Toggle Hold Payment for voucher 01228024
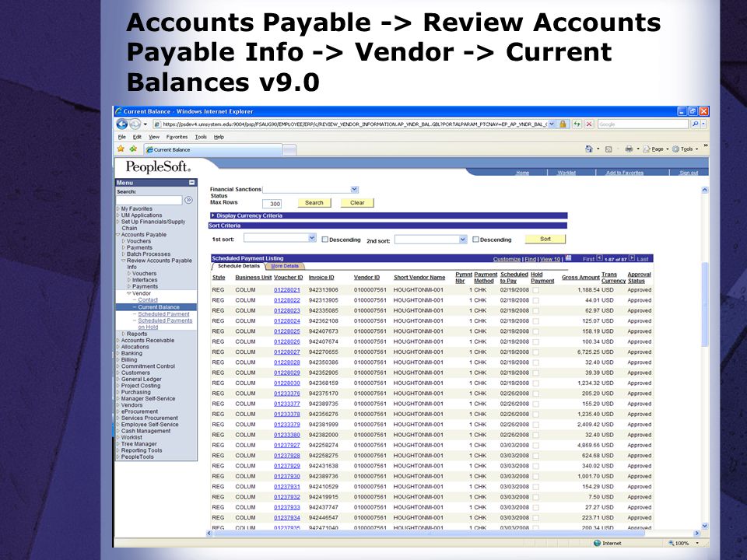 tap(536, 321)
